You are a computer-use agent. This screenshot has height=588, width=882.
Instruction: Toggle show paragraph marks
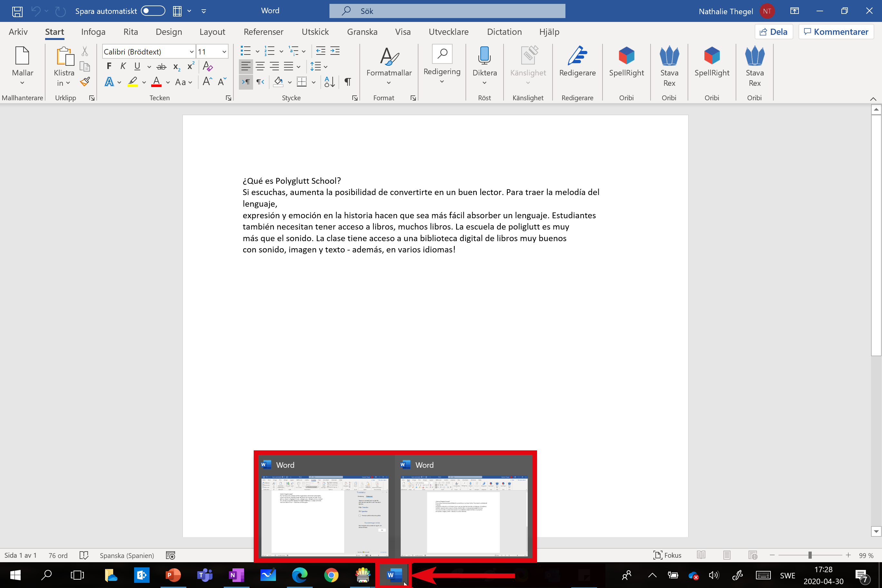coord(348,82)
